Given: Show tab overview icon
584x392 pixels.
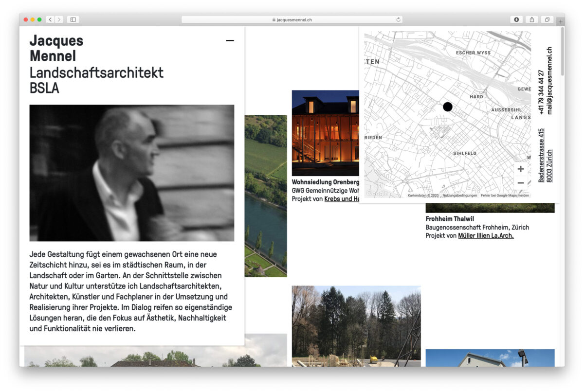Looking at the screenshot, I should pyautogui.click(x=547, y=19).
